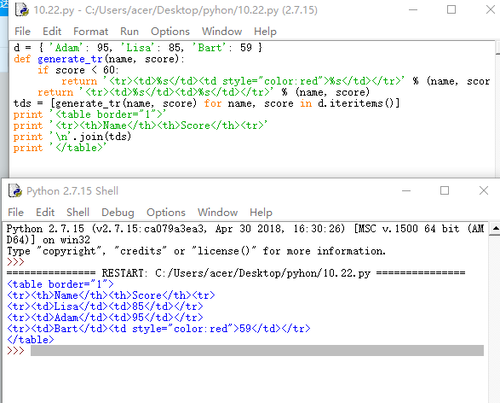The image size is (500, 403).
Task: Click print '<tr><th>Name' line in editor
Action: click(140, 126)
